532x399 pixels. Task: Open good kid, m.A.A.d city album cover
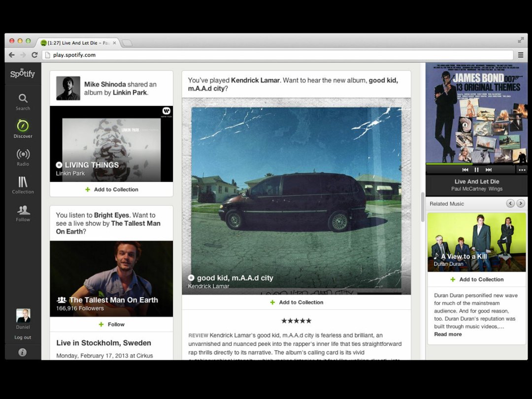296,196
